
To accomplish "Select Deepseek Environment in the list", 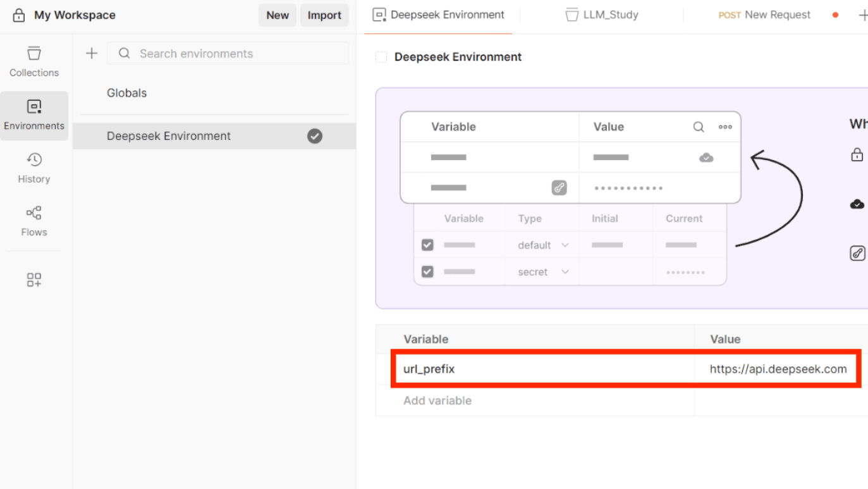I will click(x=214, y=136).
